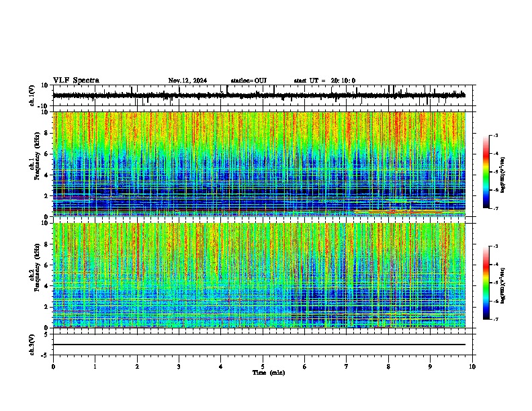Click the "-3" label on ch.1 color bar
532x411 pixels.
tap(496, 135)
